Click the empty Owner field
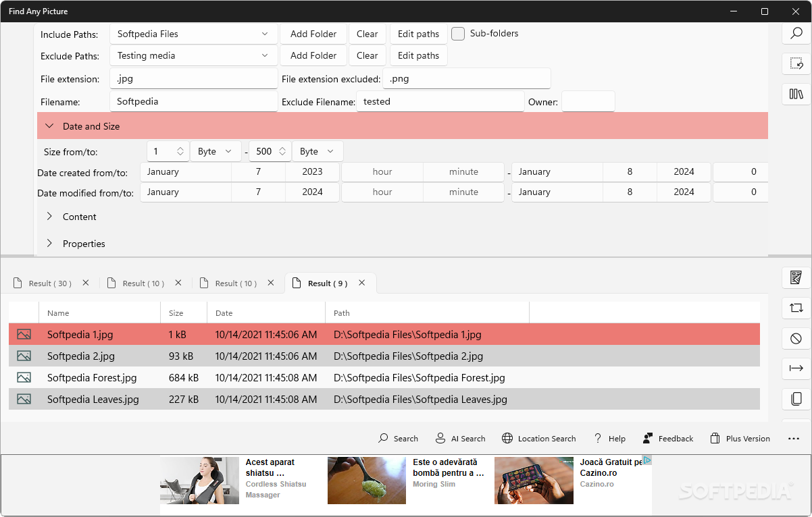Image resolution: width=812 pixels, height=517 pixels. pos(588,101)
